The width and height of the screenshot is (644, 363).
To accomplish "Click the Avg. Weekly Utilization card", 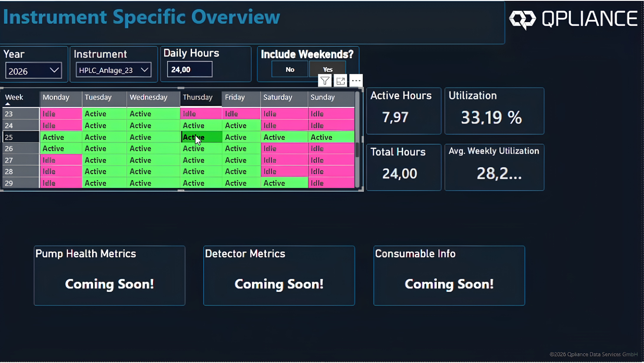I will [494, 167].
